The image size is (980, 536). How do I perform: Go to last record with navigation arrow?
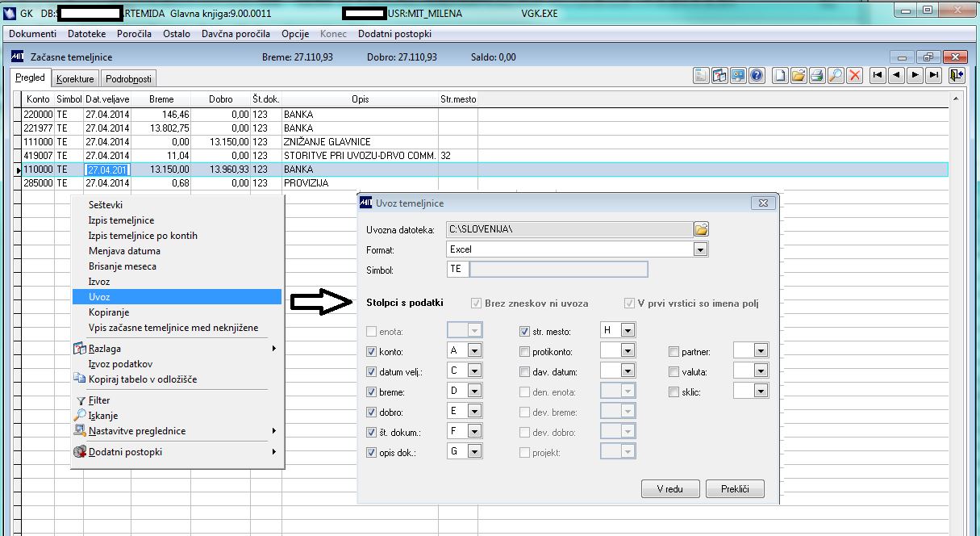(933, 76)
